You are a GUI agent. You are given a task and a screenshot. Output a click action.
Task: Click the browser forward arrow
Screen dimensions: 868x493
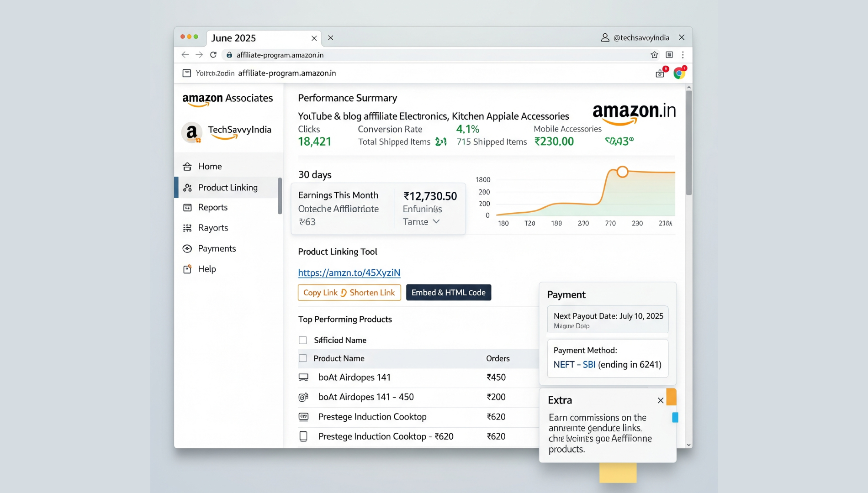coord(199,55)
